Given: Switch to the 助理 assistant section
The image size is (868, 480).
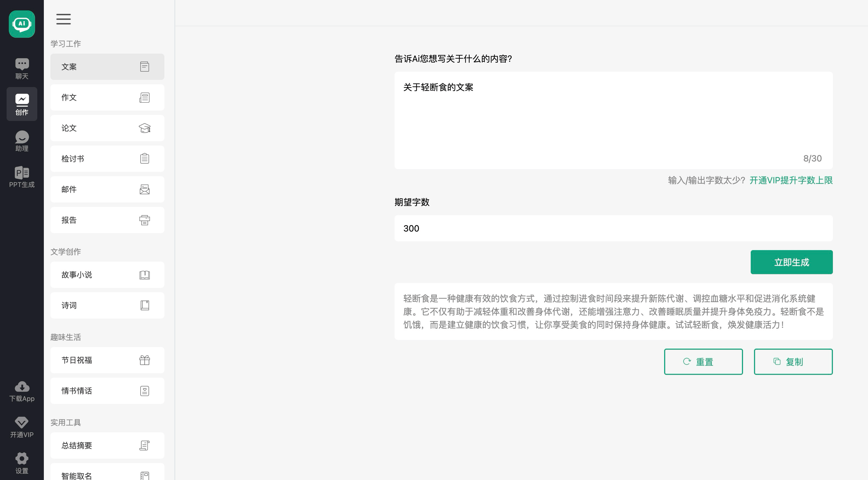Looking at the screenshot, I should [x=22, y=141].
